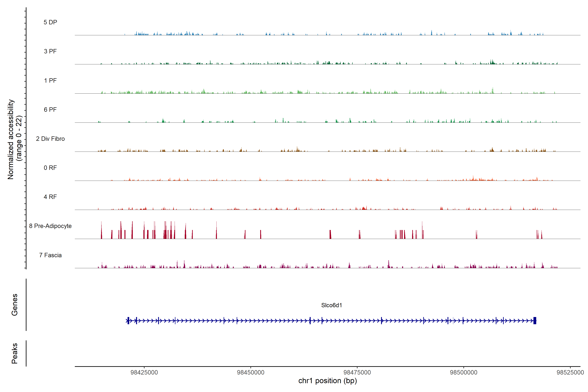The height and width of the screenshot is (392, 588).
Task: Click the 0 RF track label
Action: (50, 168)
